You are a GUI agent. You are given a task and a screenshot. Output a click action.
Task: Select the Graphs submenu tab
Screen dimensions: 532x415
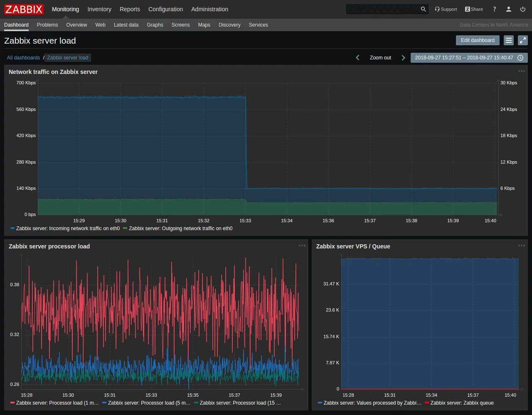pos(155,25)
